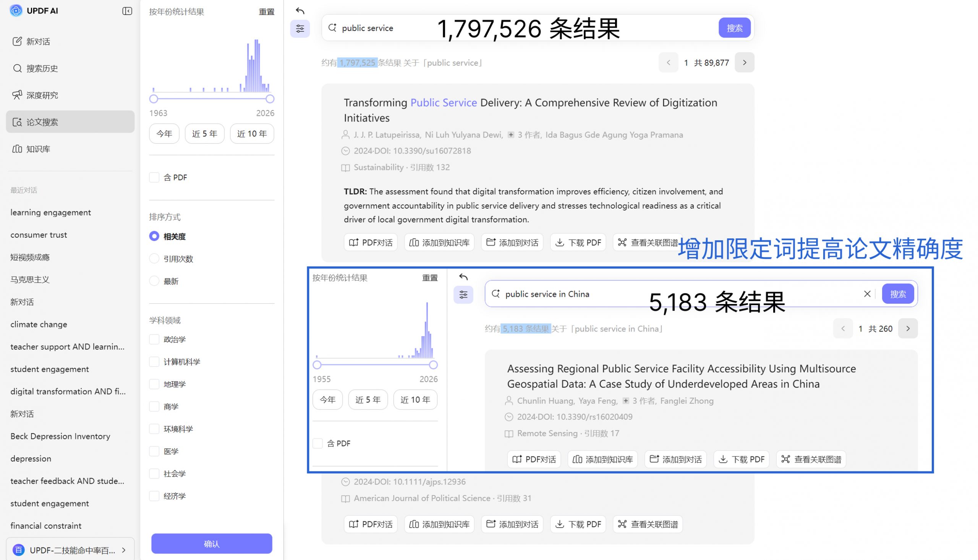Check the 社会学 subject box
This screenshot has width=978, height=560.
154,473
